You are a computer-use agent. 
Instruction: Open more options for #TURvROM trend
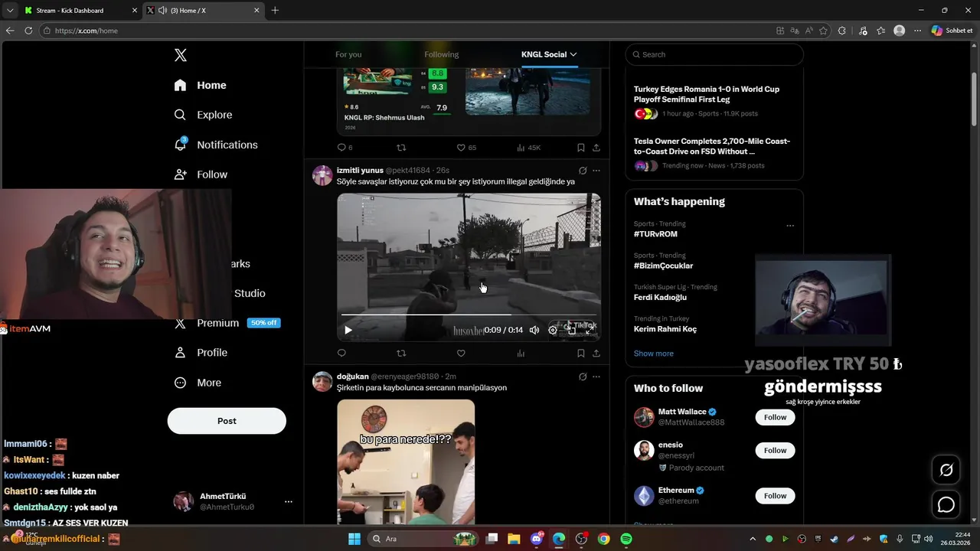coord(790,226)
